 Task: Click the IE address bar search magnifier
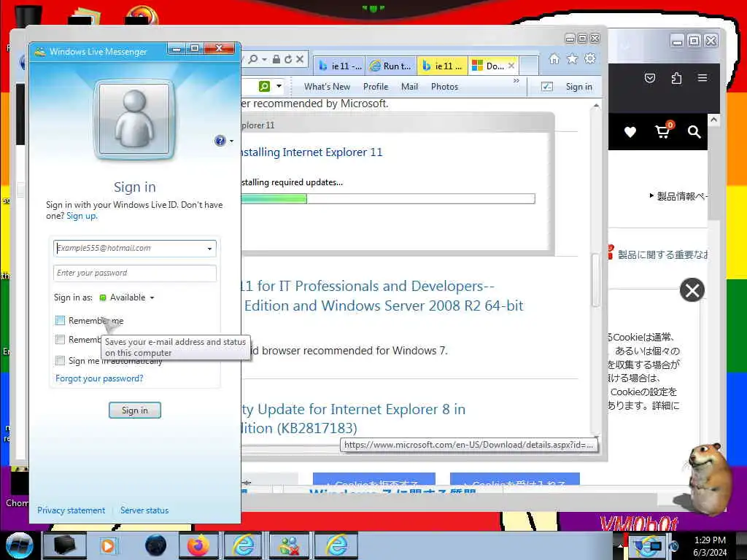(253, 59)
